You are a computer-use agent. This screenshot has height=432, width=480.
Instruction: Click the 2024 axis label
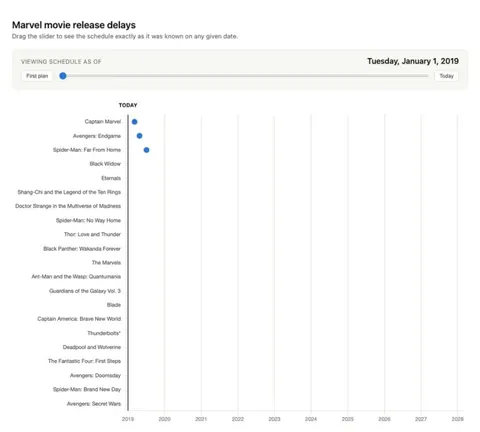pos(311,419)
